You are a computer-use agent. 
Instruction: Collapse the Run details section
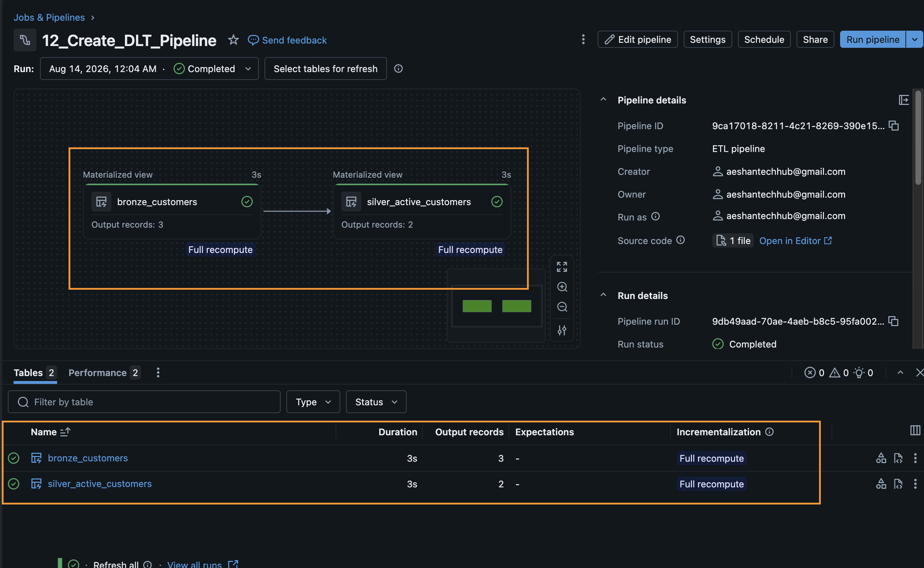(603, 295)
